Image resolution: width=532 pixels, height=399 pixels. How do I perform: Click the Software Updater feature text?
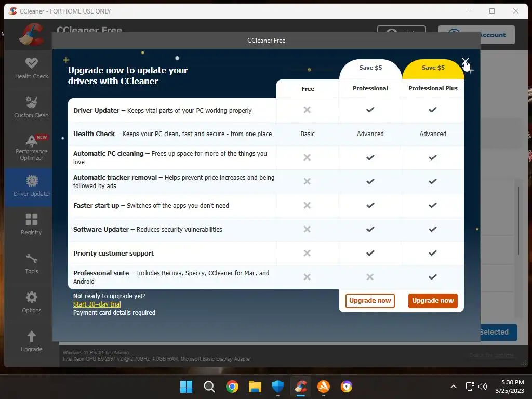(x=148, y=229)
